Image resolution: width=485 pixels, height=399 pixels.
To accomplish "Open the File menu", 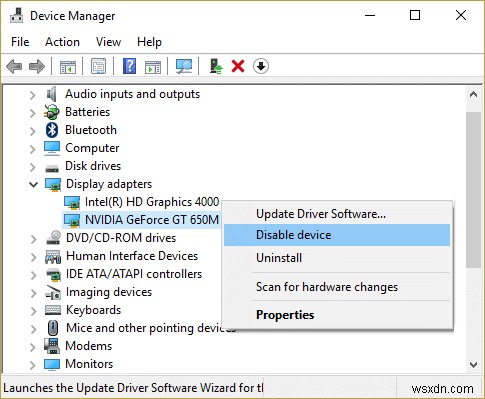I will click(20, 42).
